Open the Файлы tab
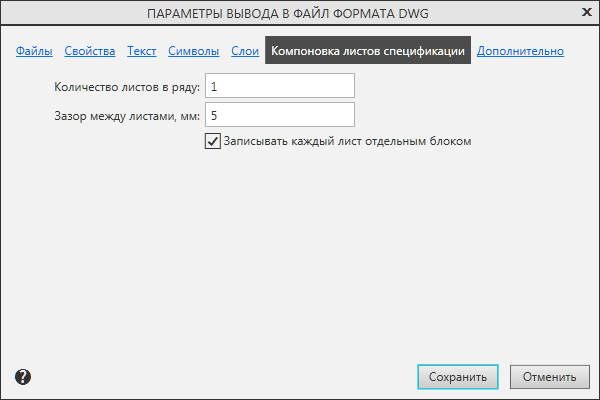The width and height of the screenshot is (600, 400). coord(34,51)
